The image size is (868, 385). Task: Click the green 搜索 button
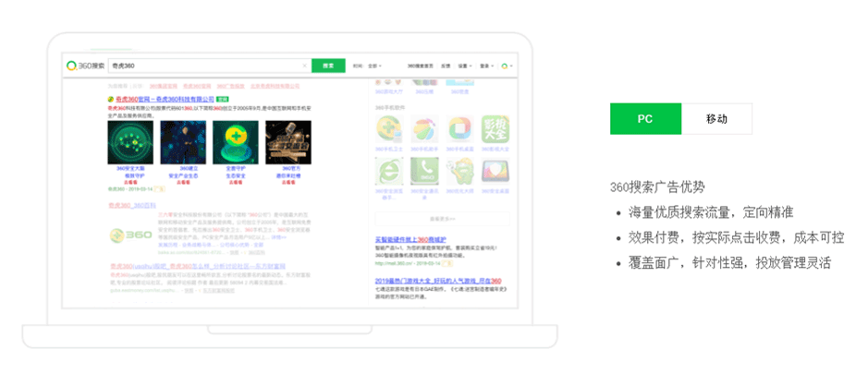tap(328, 66)
